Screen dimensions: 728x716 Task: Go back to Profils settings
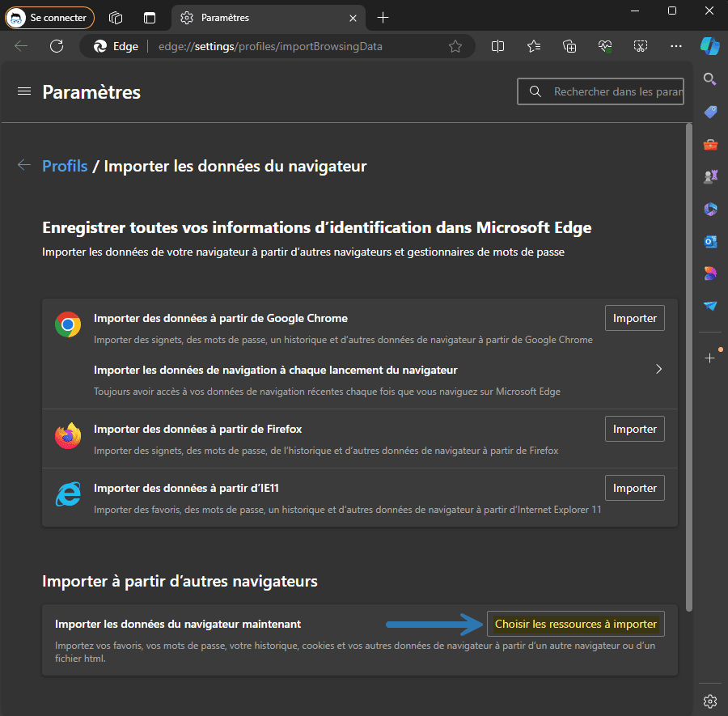coord(65,166)
